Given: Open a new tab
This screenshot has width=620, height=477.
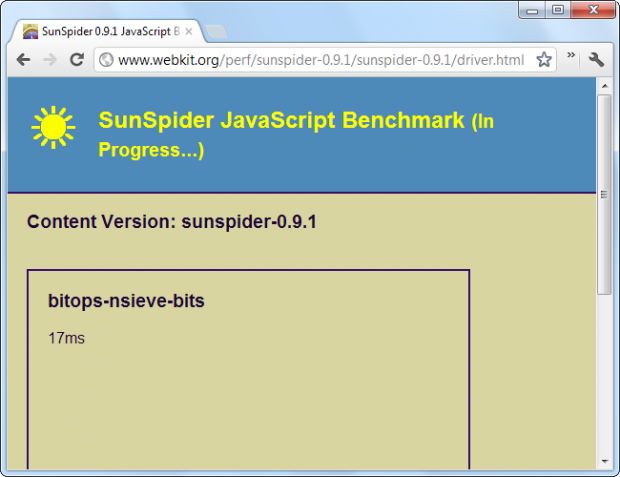Looking at the screenshot, I should pyautogui.click(x=216, y=32).
